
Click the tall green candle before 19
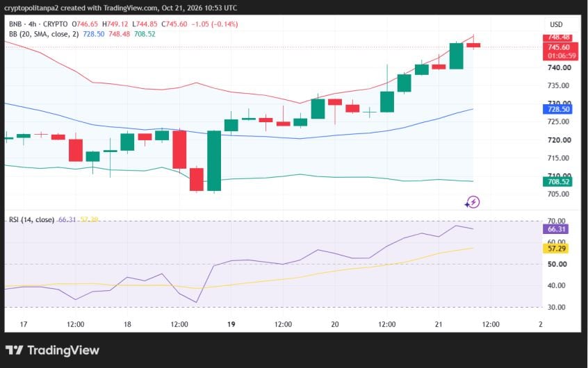pyautogui.click(x=214, y=161)
